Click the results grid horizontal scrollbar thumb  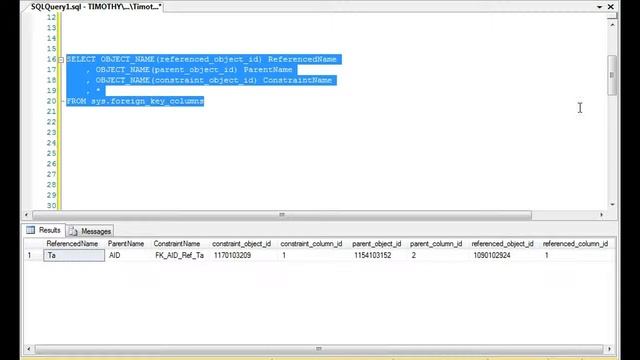[x=319, y=349]
